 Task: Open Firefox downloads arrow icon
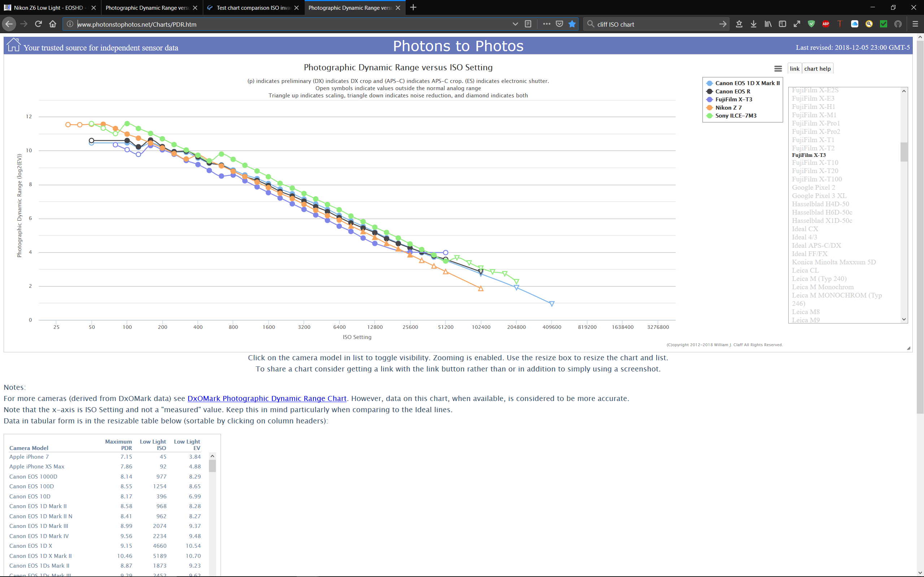pyautogui.click(x=753, y=24)
